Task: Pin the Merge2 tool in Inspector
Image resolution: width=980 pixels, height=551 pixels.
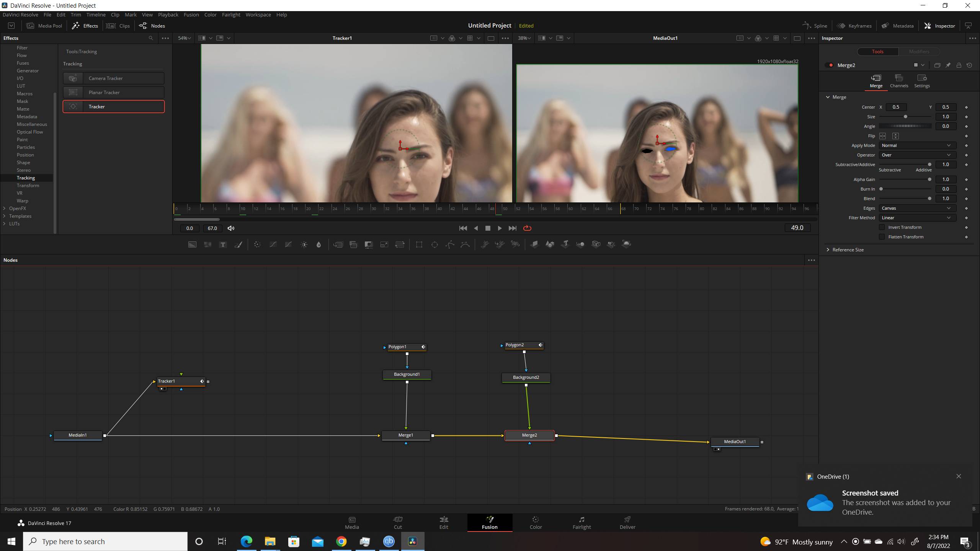Action: pos(948,65)
